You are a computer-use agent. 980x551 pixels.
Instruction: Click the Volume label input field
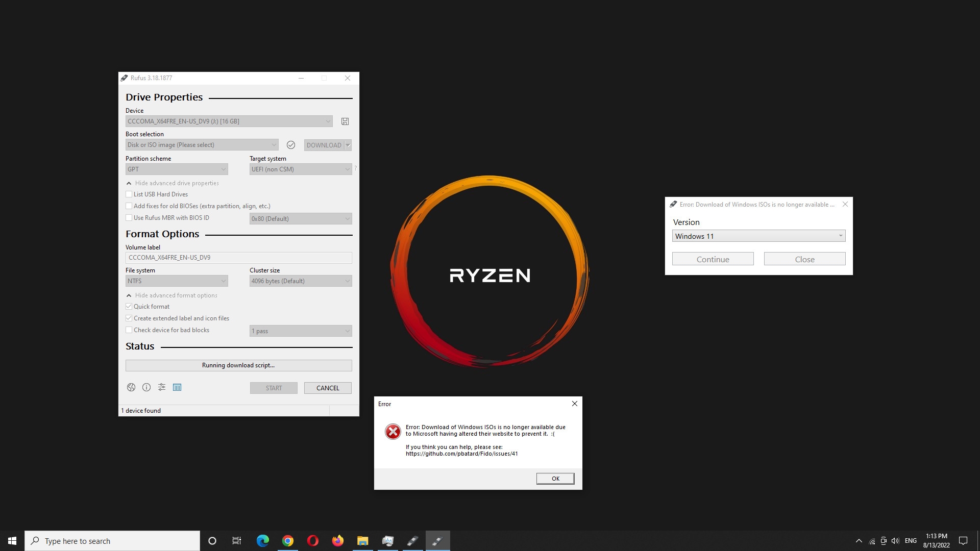pos(239,257)
